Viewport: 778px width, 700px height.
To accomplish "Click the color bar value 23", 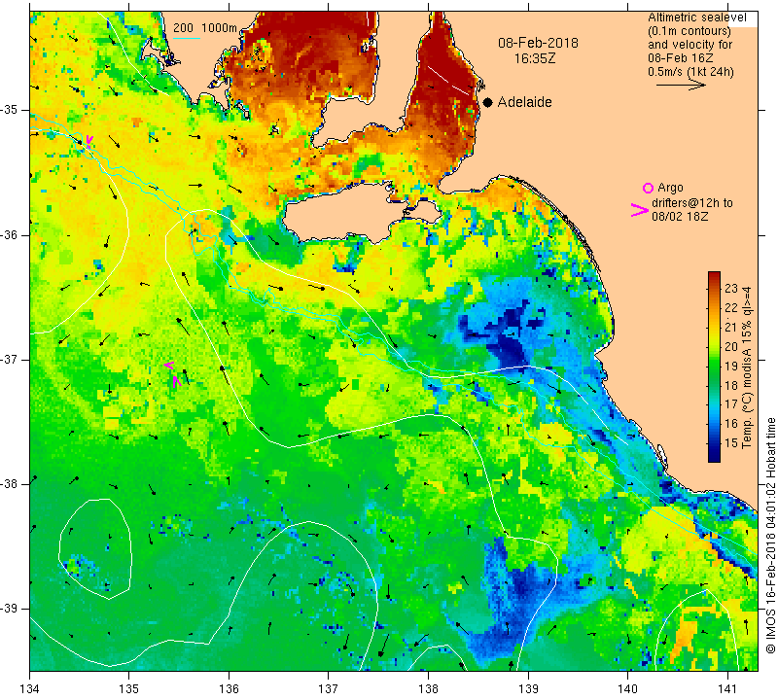I will pyautogui.click(x=731, y=289).
